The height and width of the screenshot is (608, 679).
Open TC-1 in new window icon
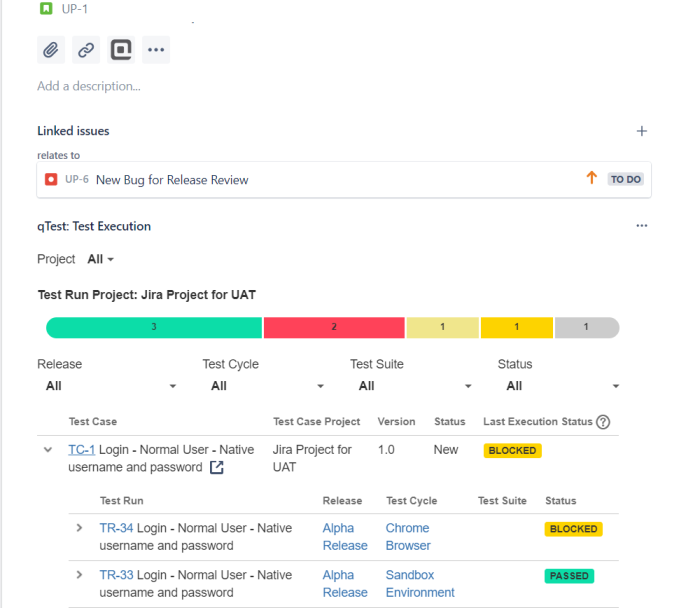pos(217,467)
